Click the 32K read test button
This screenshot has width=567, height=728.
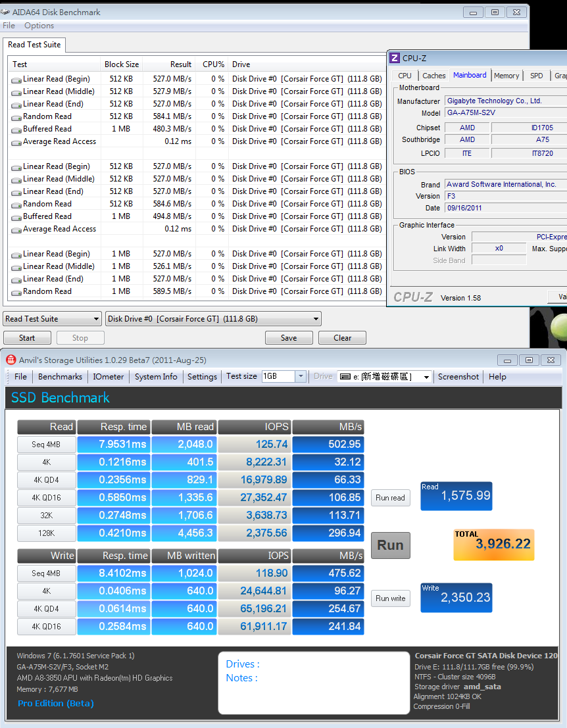pyautogui.click(x=47, y=516)
